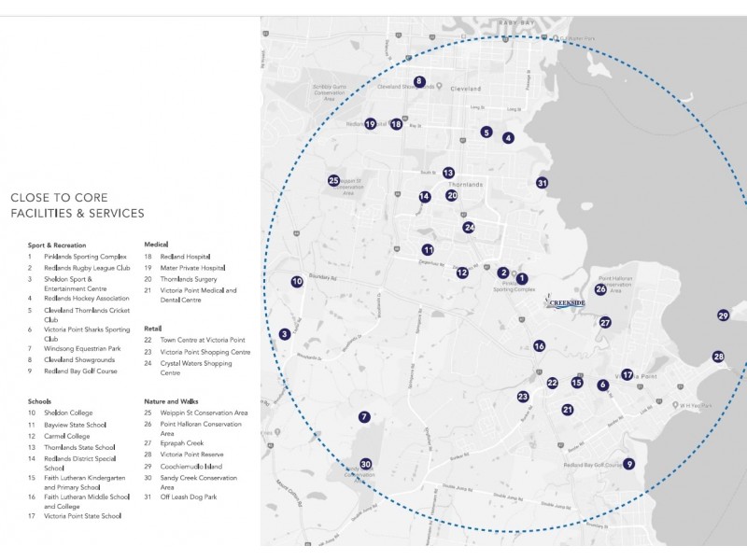Viewport: 747px width, 560px height.
Task: Select map marker number 10 on Boundary Rd
Action: coord(297,282)
